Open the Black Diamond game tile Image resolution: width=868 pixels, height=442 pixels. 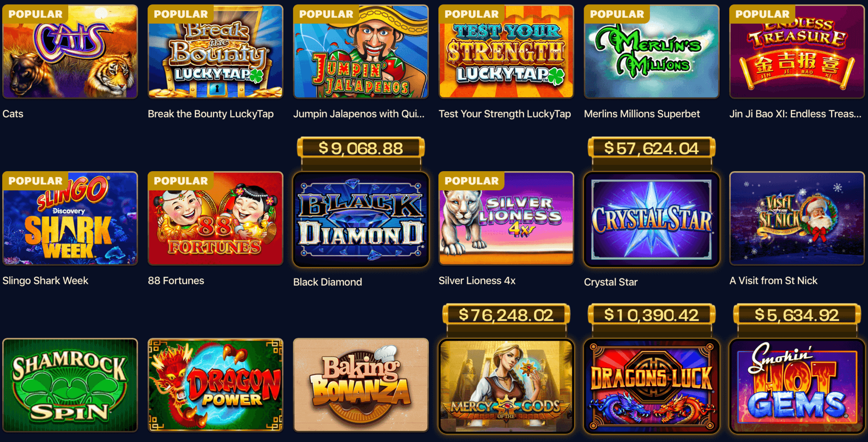point(361,220)
